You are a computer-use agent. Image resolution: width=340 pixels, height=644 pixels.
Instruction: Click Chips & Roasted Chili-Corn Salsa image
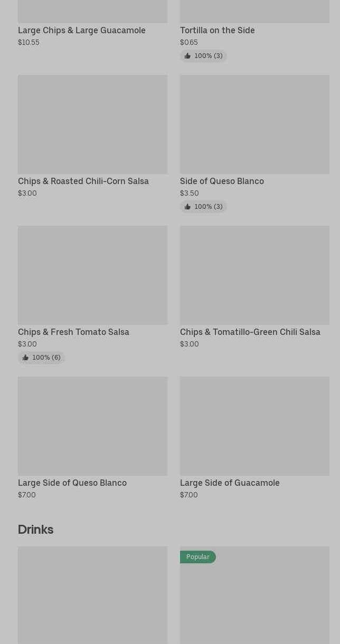click(92, 124)
